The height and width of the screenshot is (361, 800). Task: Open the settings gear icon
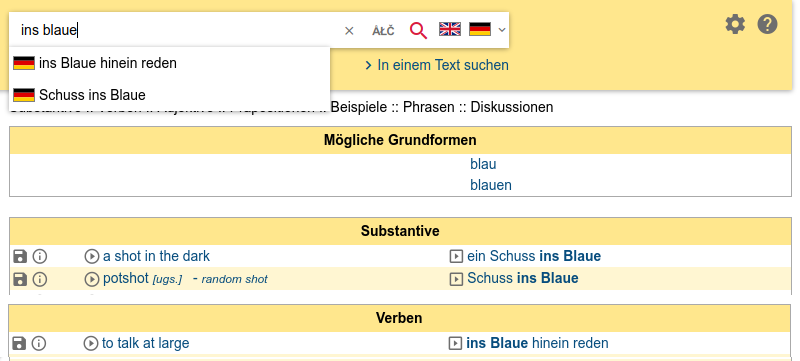coord(735,24)
